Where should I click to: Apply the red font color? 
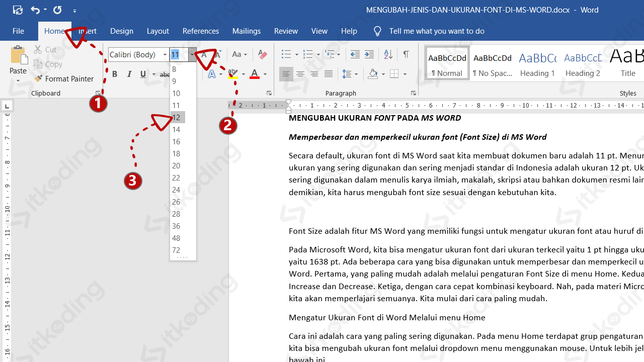[x=255, y=74]
